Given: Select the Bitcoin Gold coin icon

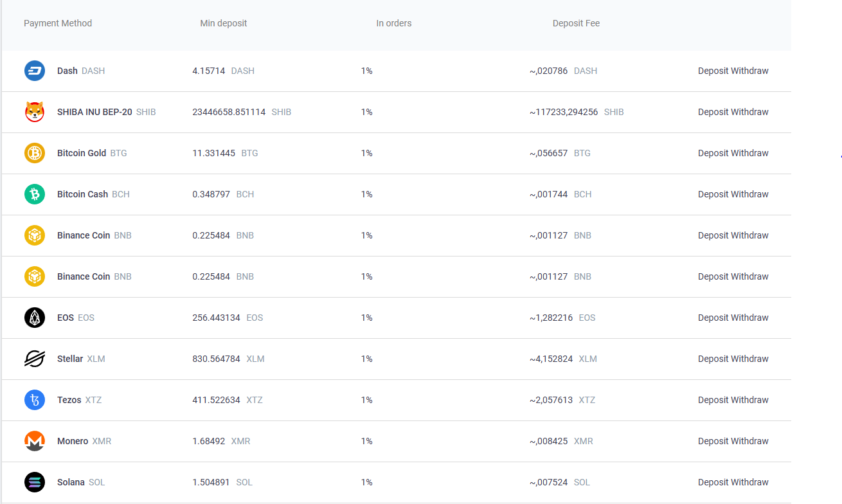Looking at the screenshot, I should click(35, 153).
